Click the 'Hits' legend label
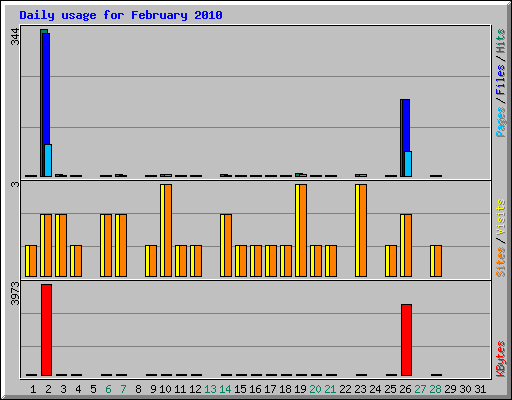Image resolution: width=512 pixels, height=400 pixels. pos(500,41)
